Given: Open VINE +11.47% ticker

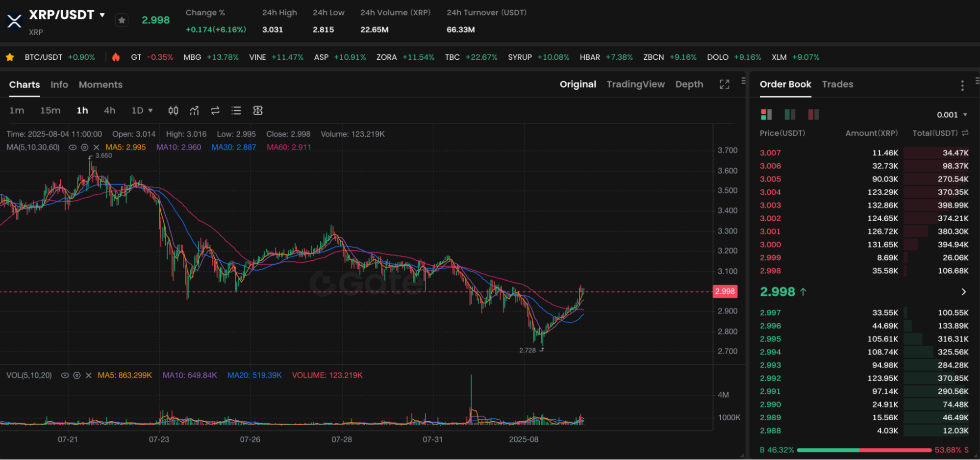Looking at the screenshot, I should (276, 57).
